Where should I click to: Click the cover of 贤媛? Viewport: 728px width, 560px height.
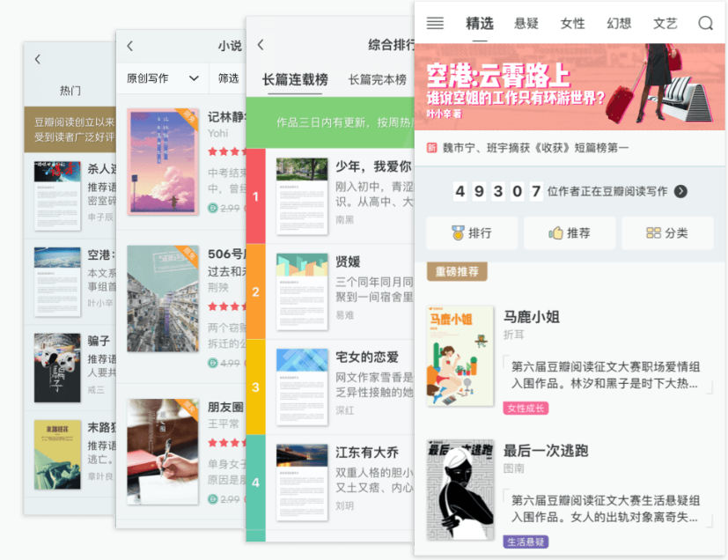click(302, 291)
